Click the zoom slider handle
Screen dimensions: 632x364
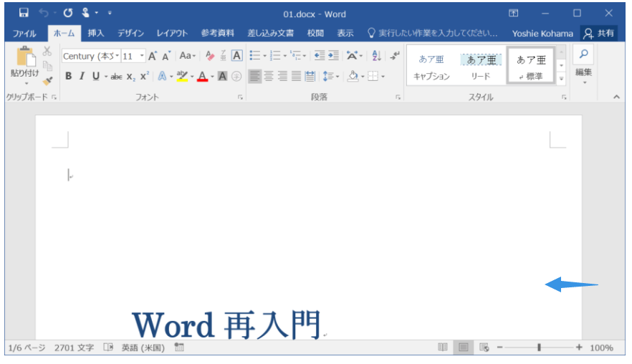539,347
